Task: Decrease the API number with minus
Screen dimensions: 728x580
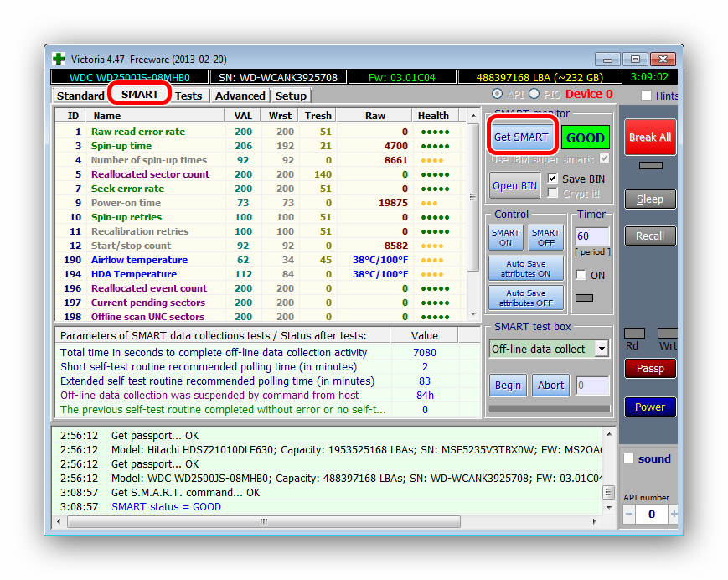Action: pyautogui.click(x=629, y=514)
